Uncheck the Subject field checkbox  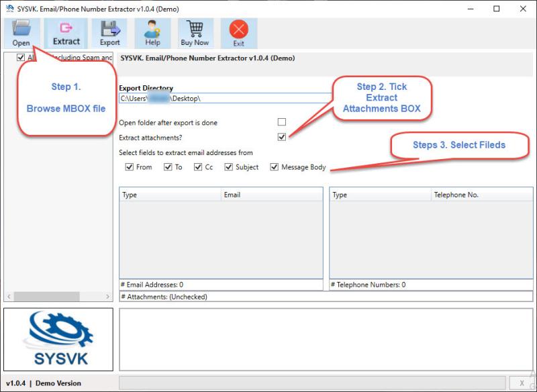pos(229,166)
